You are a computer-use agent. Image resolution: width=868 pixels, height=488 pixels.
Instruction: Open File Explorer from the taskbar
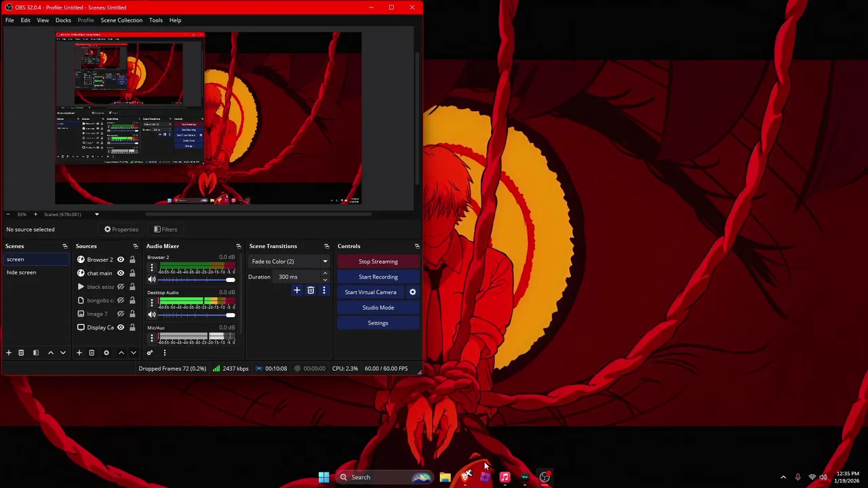point(445,477)
